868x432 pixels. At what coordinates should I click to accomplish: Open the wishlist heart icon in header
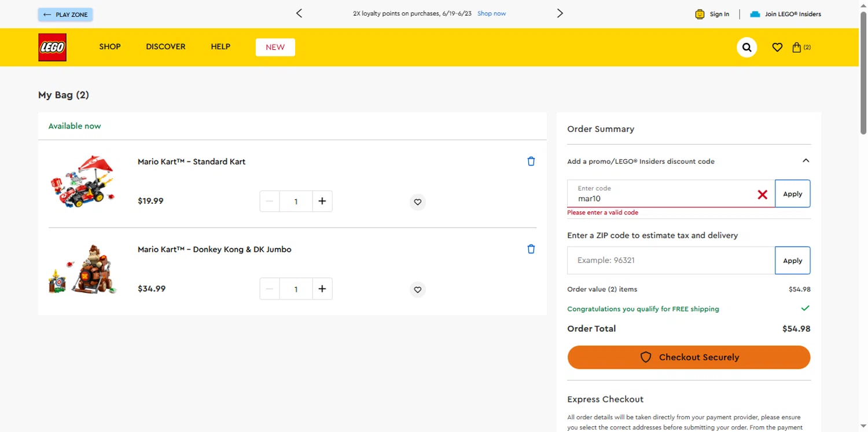coord(777,47)
